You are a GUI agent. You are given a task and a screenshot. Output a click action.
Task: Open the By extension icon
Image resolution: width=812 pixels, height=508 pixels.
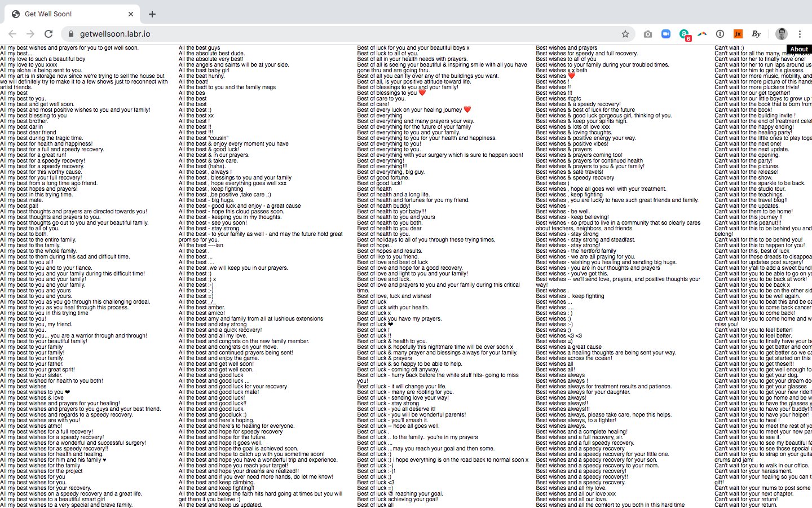[757, 34]
